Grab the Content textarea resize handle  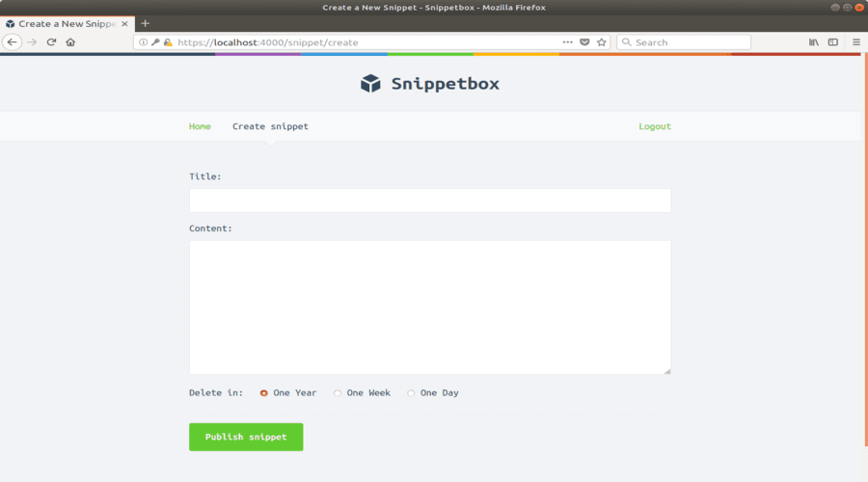pyautogui.click(x=667, y=371)
